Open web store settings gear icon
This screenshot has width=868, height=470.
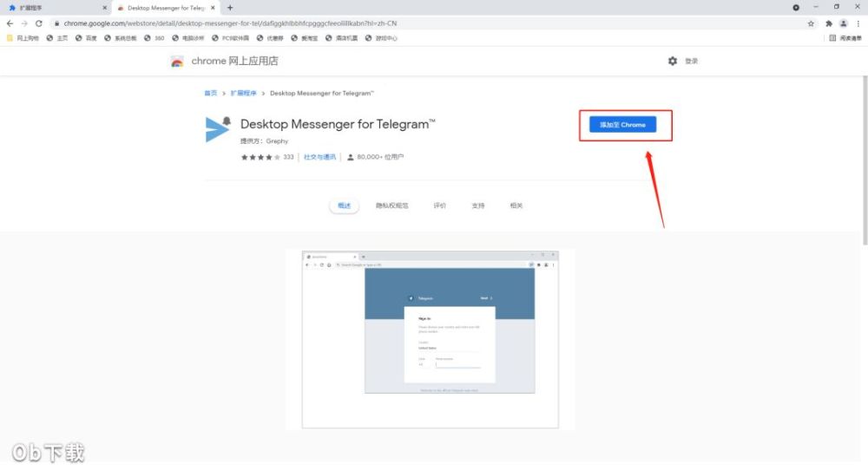(x=672, y=61)
